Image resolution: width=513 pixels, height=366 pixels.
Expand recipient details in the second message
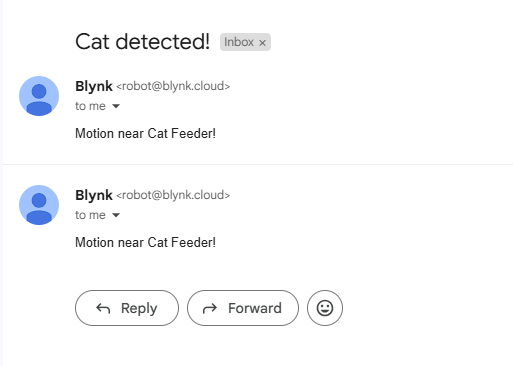[x=116, y=215]
